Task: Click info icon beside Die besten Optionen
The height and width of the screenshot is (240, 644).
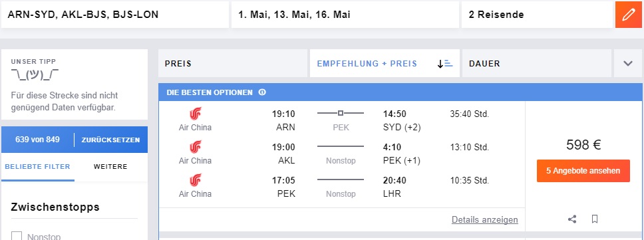Action: click(262, 92)
